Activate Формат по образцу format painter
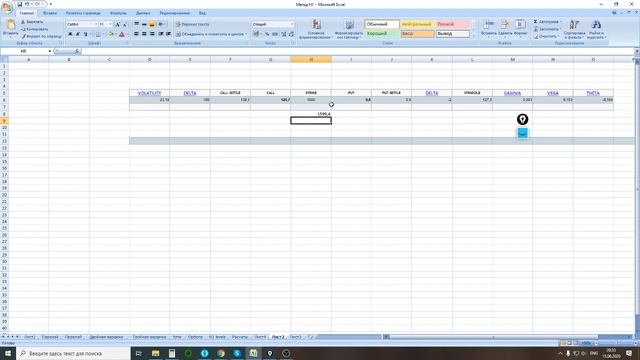This screenshot has height=360, width=640. click(x=41, y=36)
